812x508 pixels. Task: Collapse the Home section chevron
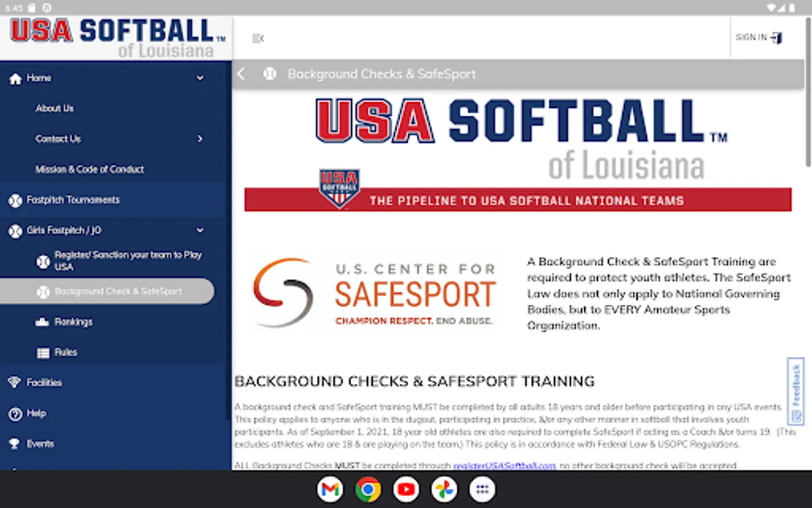(x=200, y=77)
